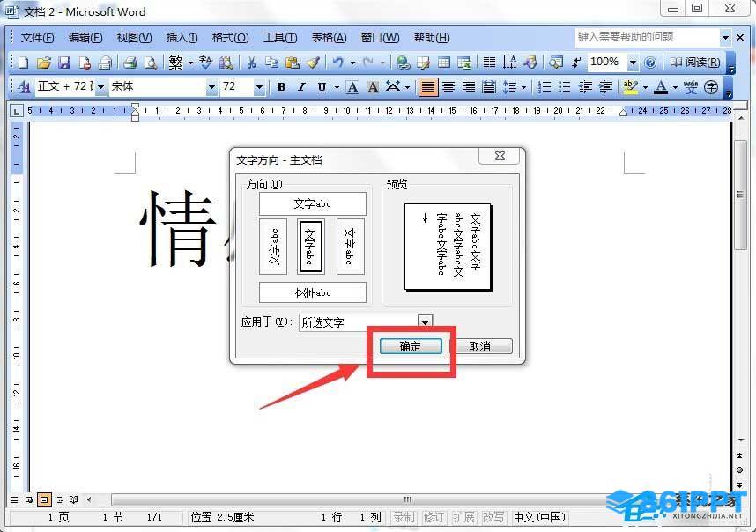Toggle Character Shading A icon
The image size is (756, 532).
pos(373,87)
